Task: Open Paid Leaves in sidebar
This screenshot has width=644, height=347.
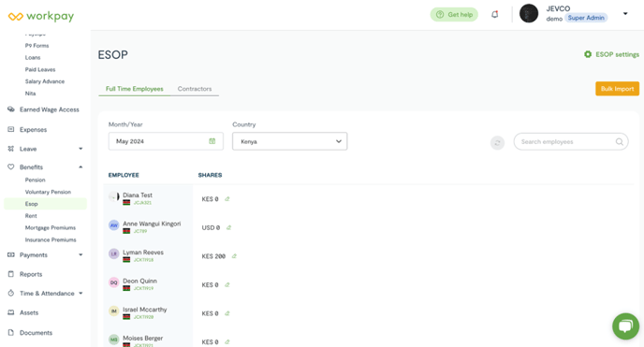Action: [x=40, y=69]
